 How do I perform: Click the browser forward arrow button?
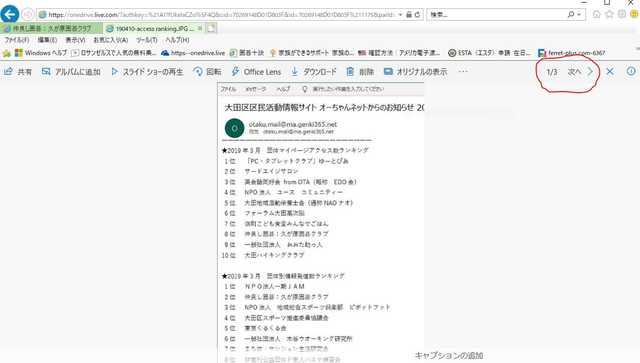pyautogui.click(x=27, y=15)
